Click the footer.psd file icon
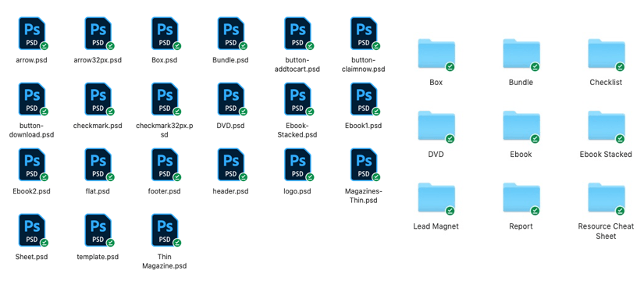 (x=165, y=165)
